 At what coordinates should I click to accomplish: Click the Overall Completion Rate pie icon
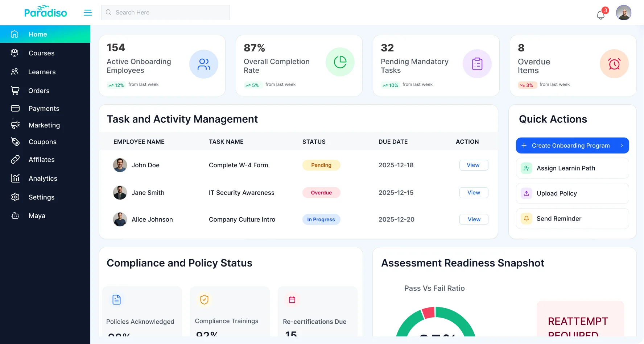340,62
